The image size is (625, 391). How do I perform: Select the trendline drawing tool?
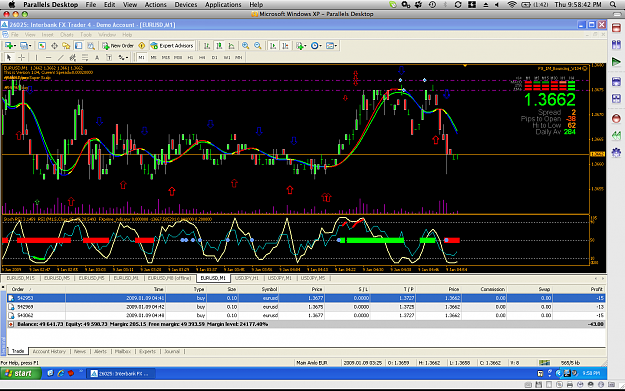61,57
